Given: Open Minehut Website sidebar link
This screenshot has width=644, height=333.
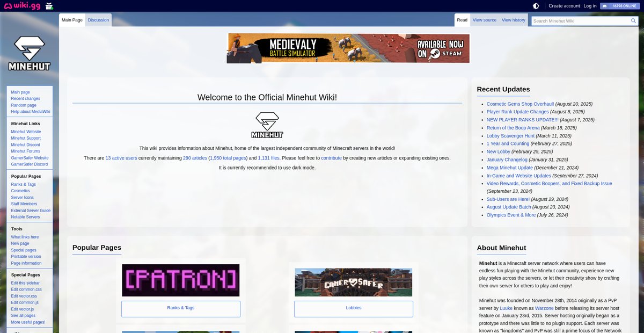Looking at the screenshot, I should pos(26,132).
